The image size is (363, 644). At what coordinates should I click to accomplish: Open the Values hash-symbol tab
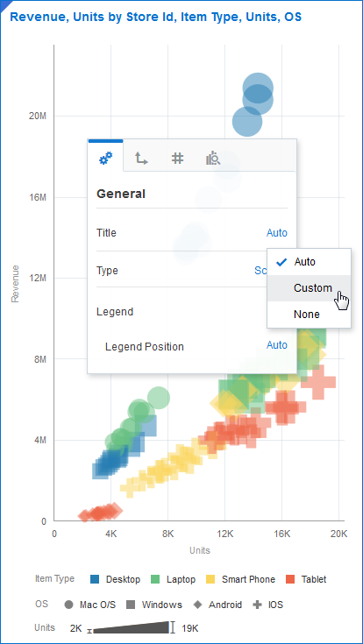click(x=177, y=158)
